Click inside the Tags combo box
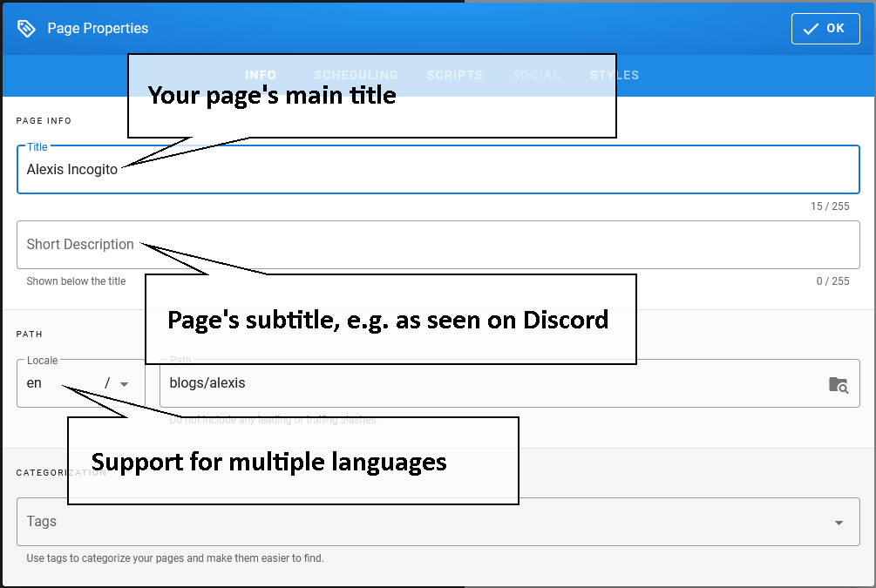876x588 pixels. [x=438, y=522]
